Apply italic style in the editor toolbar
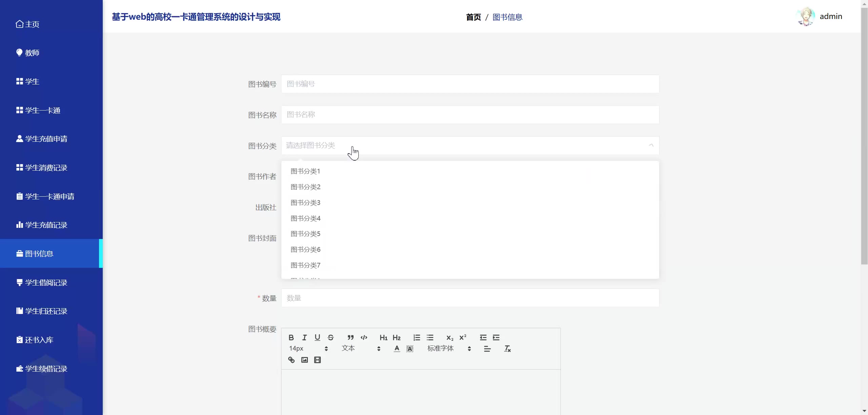This screenshot has width=868, height=415. coord(304,337)
